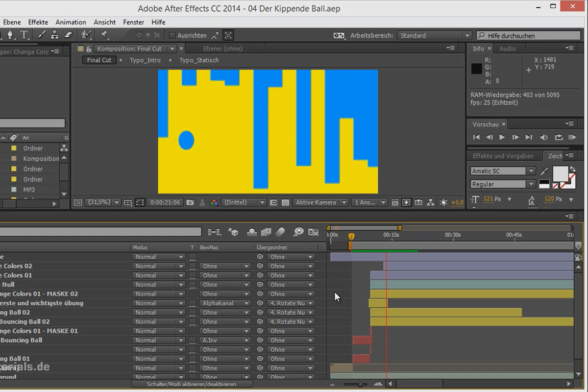
Task: Toggle the Ausrichten checkbox
Action: point(172,35)
